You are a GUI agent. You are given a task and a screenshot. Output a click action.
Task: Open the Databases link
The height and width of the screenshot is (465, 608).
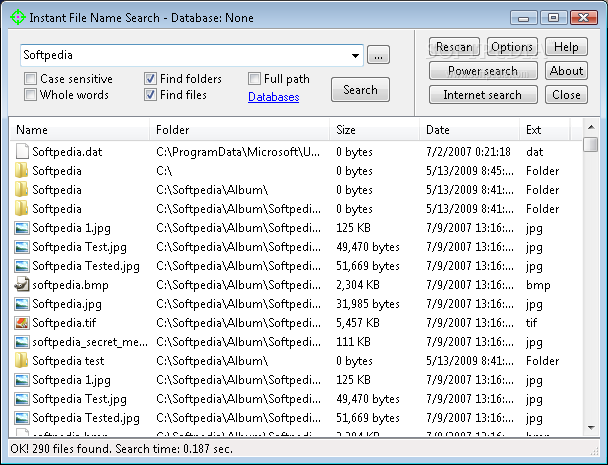pyautogui.click(x=273, y=97)
